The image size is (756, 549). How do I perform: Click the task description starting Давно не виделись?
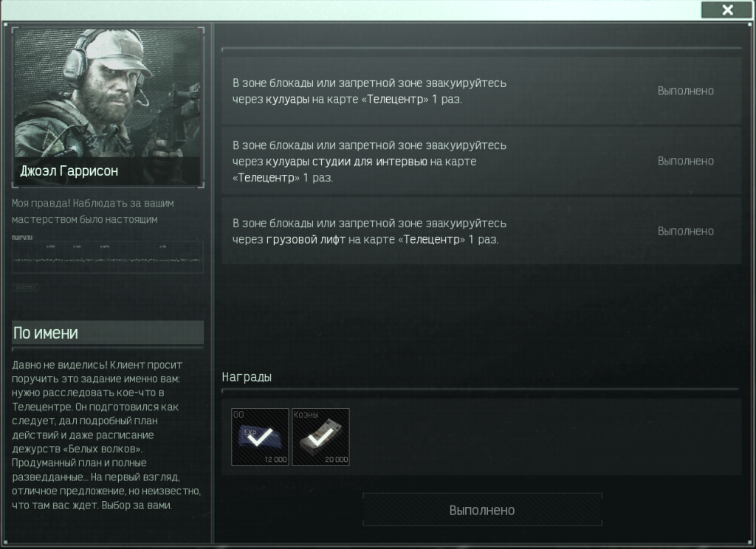[x=106, y=435]
